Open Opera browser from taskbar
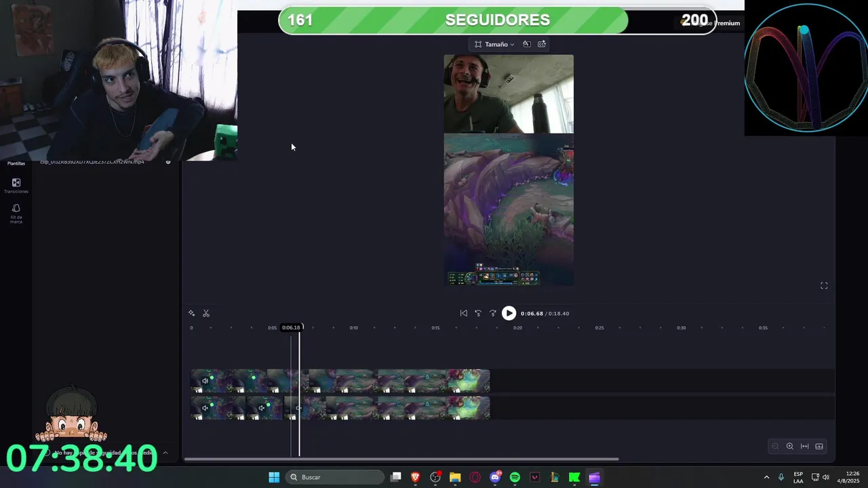868x488 pixels. point(475,477)
